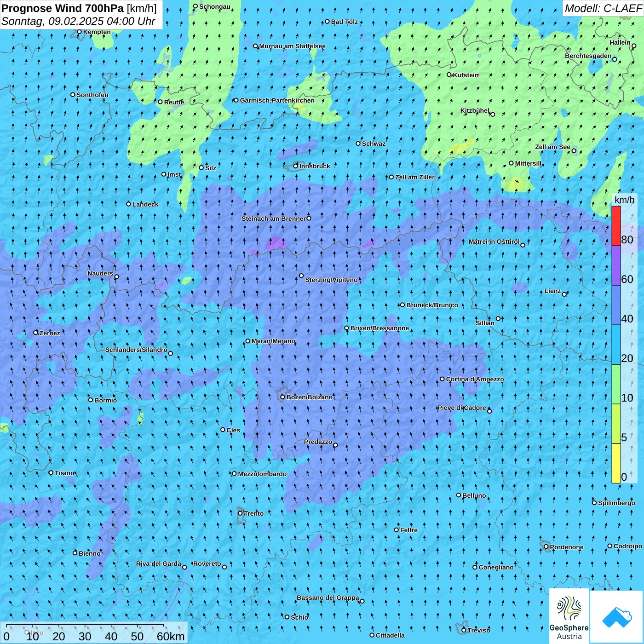Click the 'Matrei in Osttirol' label
644x644 pixels.
click(x=494, y=241)
